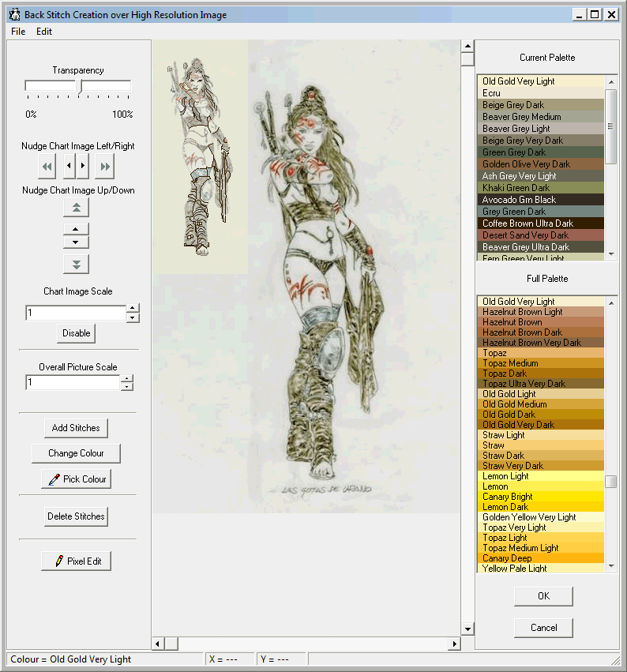Click the Delete Stitches button

[x=76, y=516]
